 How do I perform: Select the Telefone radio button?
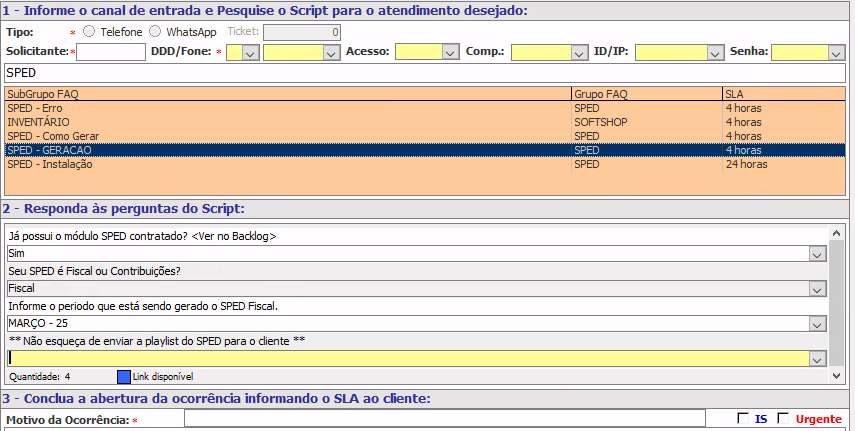(89, 32)
